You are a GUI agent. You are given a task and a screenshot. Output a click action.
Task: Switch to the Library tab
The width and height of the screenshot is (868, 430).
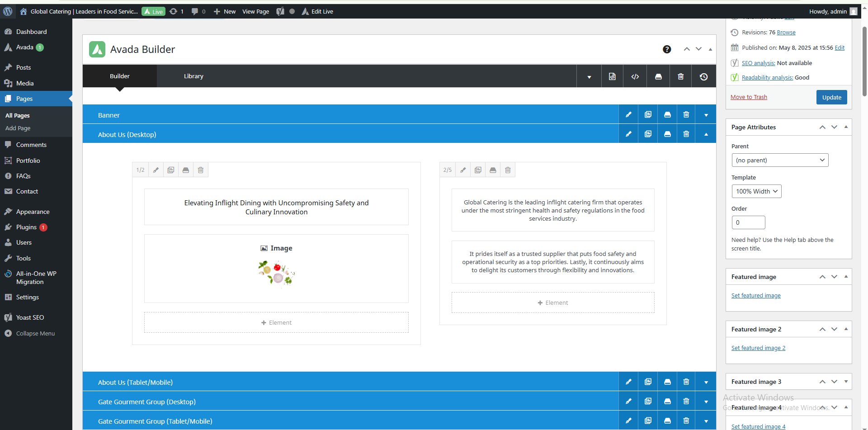[193, 76]
